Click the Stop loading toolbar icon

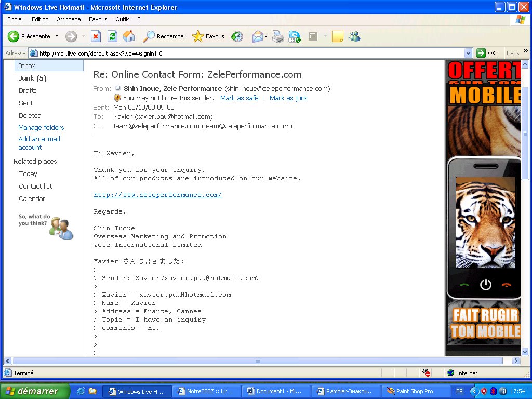point(96,36)
